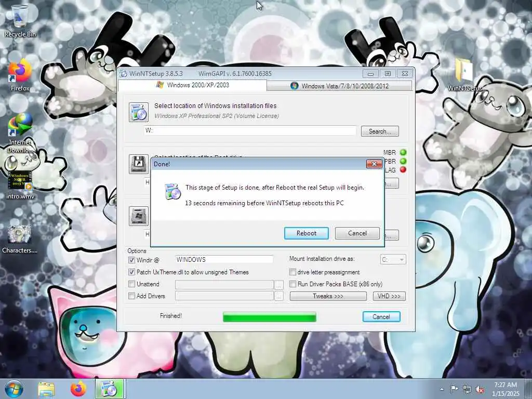532x399 pixels.
Task: Expand the VHD >>> options
Action: click(389, 296)
